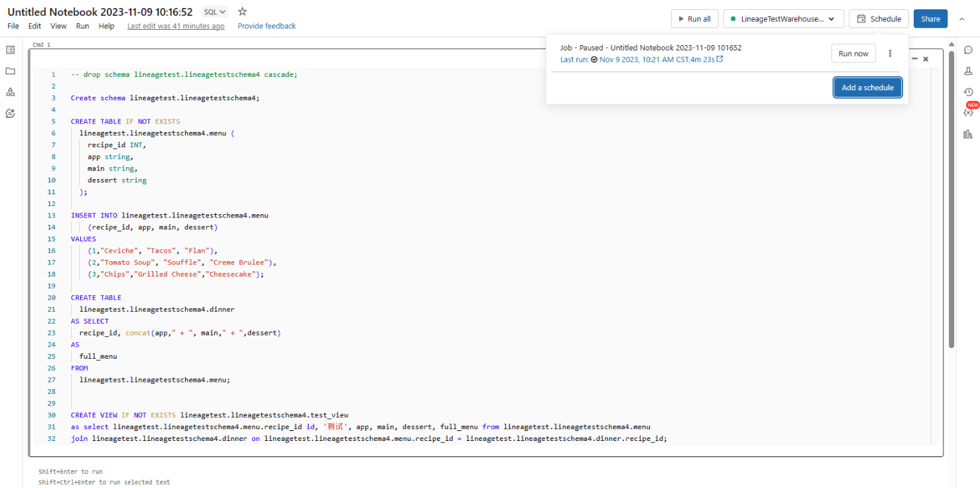This screenshot has height=488, width=980.
Task: Delete the Cmd 1 cell with X
Action: click(926, 59)
